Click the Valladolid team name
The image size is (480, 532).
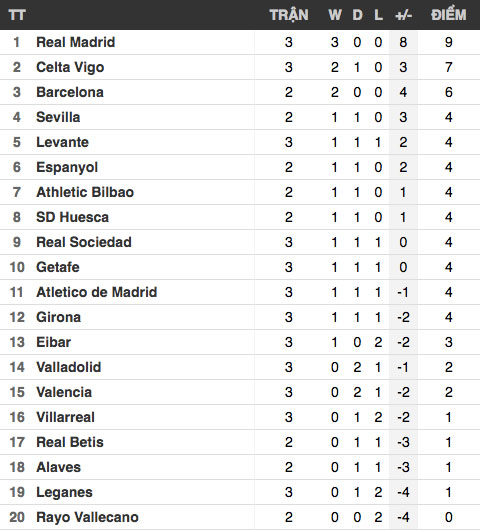(x=69, y=367)
